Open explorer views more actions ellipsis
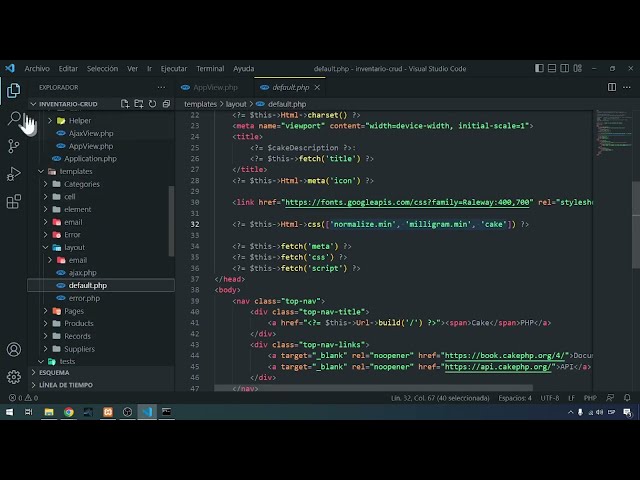 point(161,87)
